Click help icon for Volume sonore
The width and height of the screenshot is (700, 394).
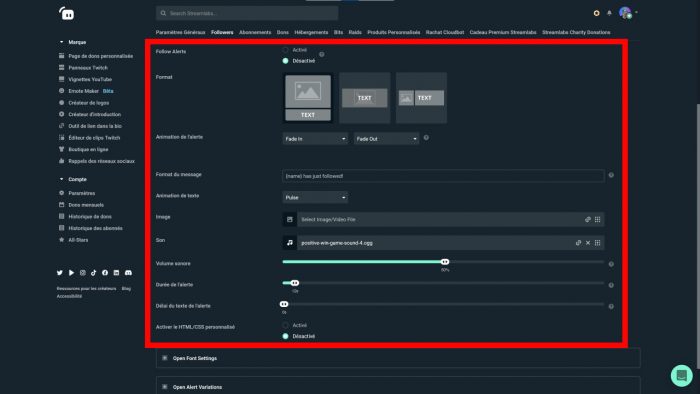pos(611,264)
